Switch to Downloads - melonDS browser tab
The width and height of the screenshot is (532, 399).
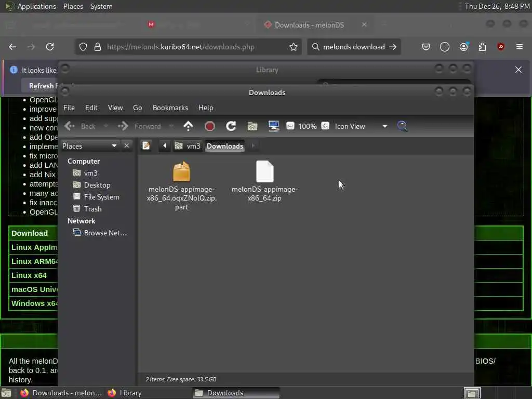coord(315,25)
